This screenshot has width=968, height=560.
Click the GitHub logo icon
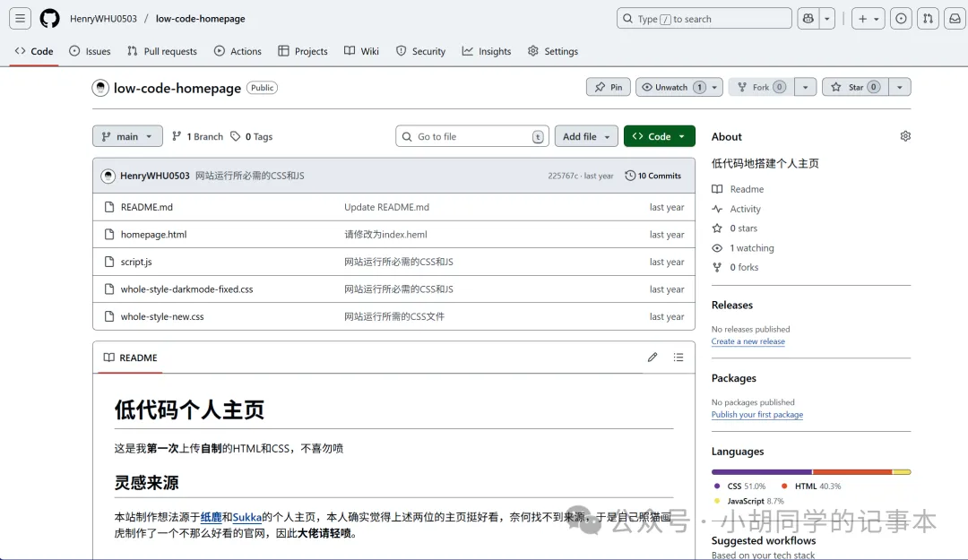pos(49,19)
